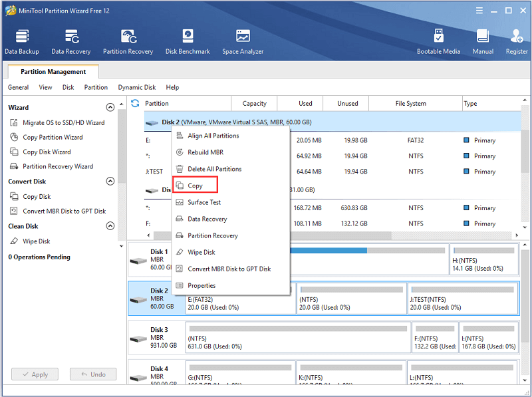Open Partition Recovery Wizard in sidebar
The width and height of the screenshot is (532, 397).
coord(52,166)
